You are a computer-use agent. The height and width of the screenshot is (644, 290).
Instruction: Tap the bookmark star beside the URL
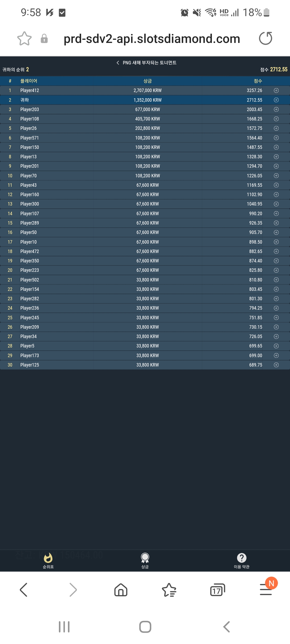(x=24, y=39)
